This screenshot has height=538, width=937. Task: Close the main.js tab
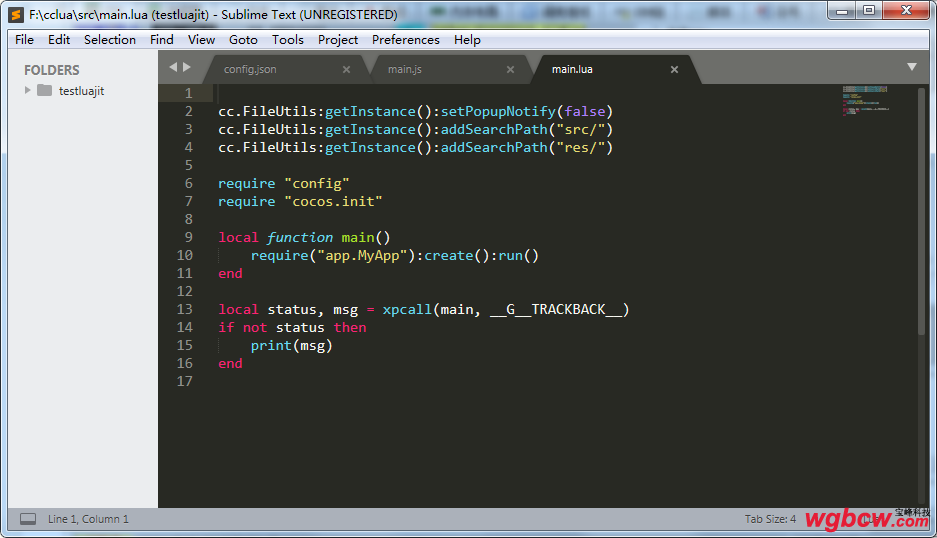510,69
